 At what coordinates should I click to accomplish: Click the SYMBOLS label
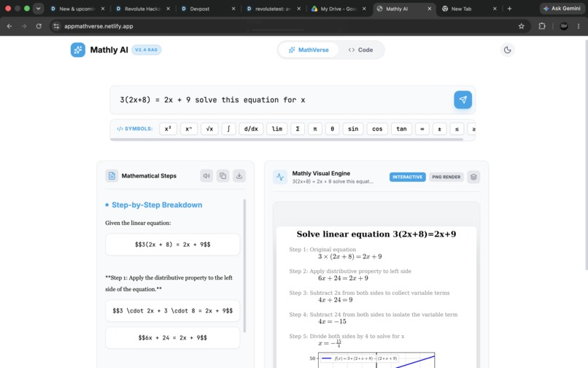(135, 129)
